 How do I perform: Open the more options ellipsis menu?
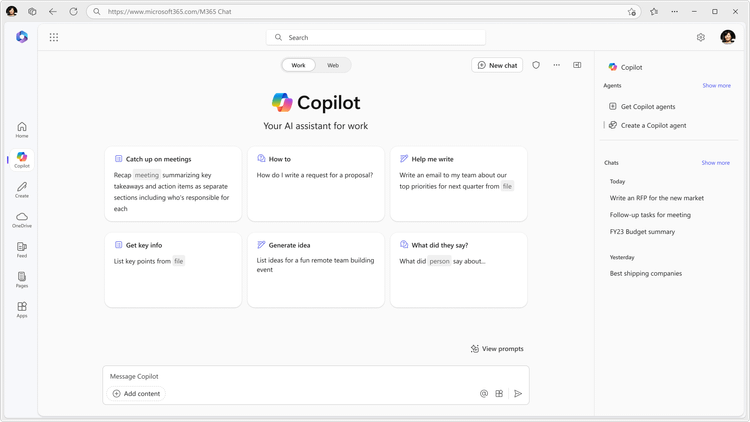(557, 65)
